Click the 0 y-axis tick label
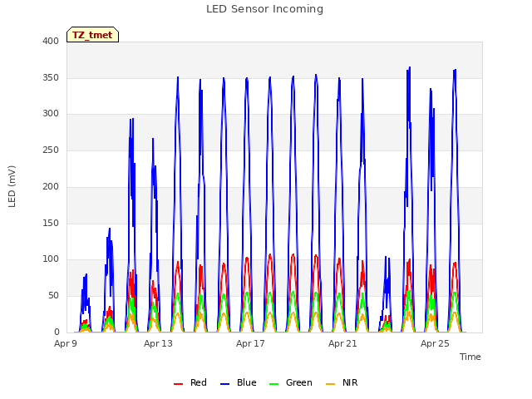Screen dimensions: 532x399 tap(57, 332)
